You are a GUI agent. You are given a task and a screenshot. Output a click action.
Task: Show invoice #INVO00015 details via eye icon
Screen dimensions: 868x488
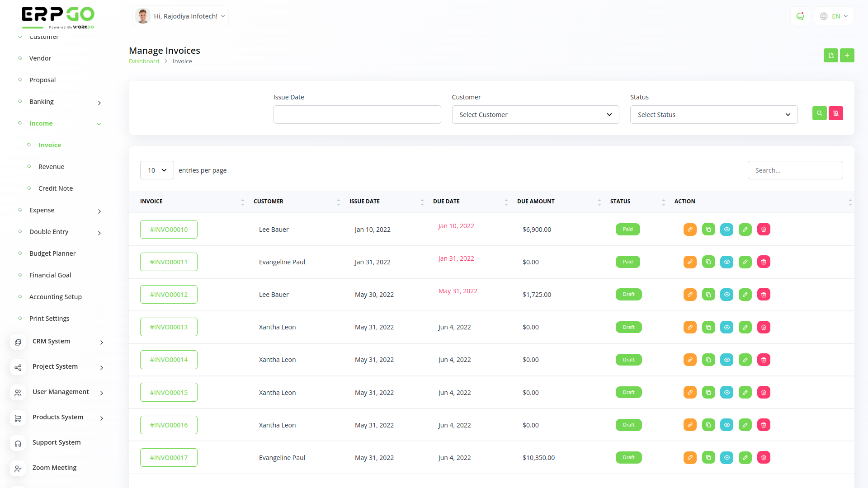726,393
